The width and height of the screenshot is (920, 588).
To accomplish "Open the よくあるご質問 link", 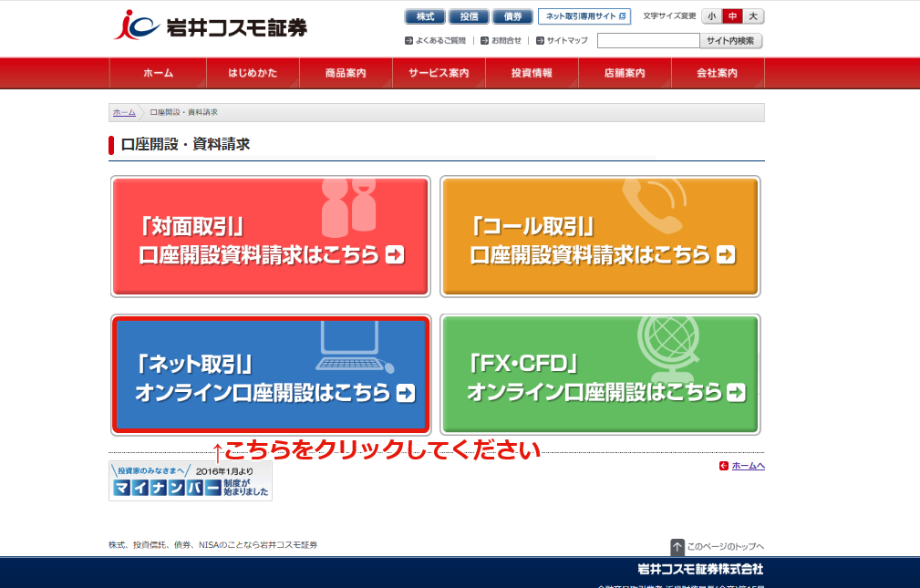I will pos(435,40).
